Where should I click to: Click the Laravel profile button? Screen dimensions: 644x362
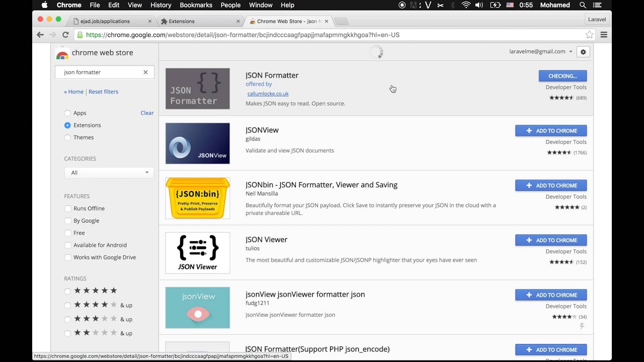click(597, 20)
